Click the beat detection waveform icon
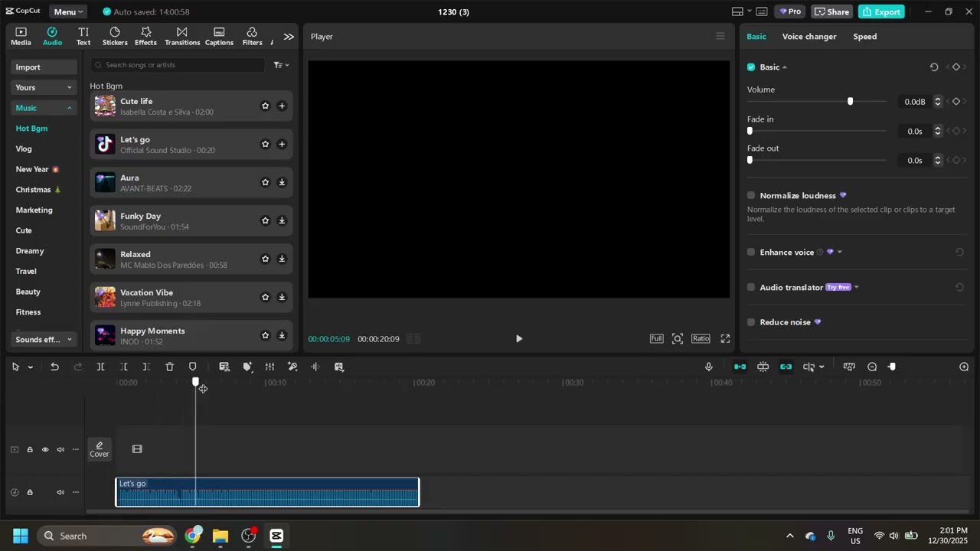 pyautogui.click(x=315, y=367)
